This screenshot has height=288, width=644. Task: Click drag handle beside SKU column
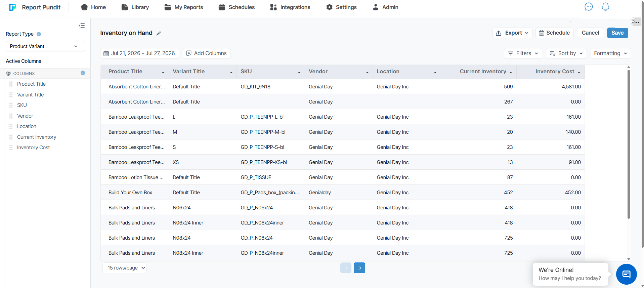click(x=11, y=105)
